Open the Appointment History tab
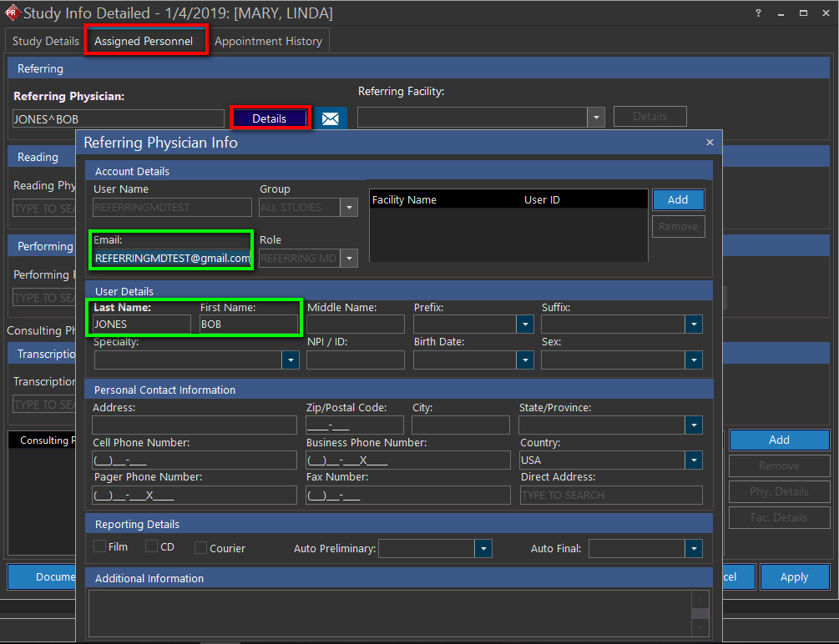The height and width of the screenshot is (644, 839). tap(268, 41)
